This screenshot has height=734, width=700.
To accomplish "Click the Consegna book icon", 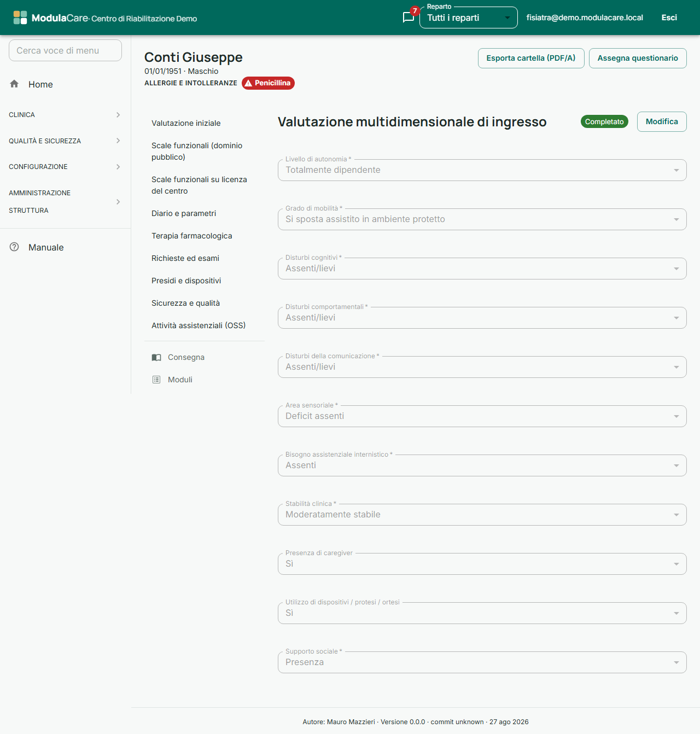I will (156, 357).
